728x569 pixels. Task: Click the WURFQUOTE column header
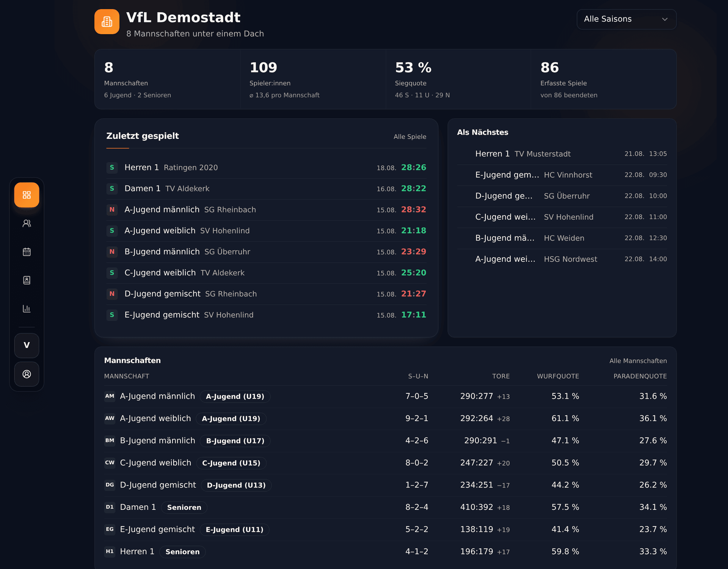point(558,376)
